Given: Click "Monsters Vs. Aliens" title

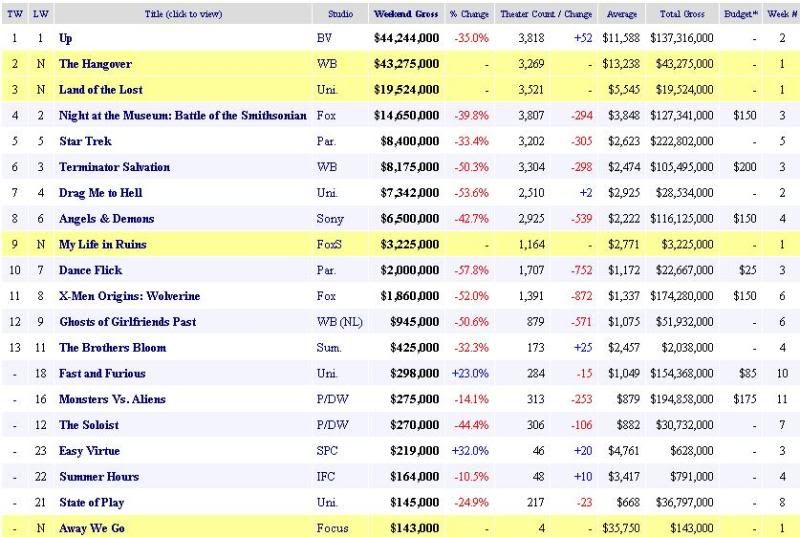Looking at the screenshot, I should (112, 399).
